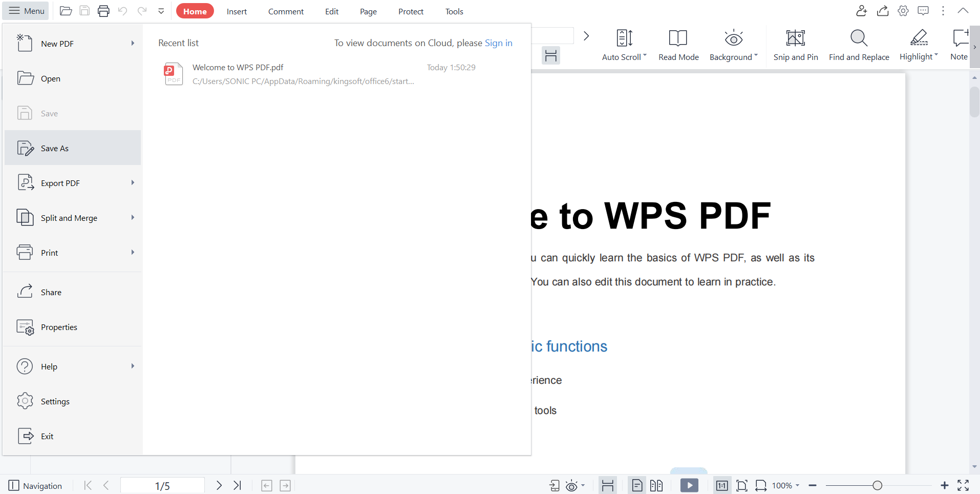The image size is (980, 494).
Task: Click the add collaborator icon at top right
Action: tap(862, 11)
